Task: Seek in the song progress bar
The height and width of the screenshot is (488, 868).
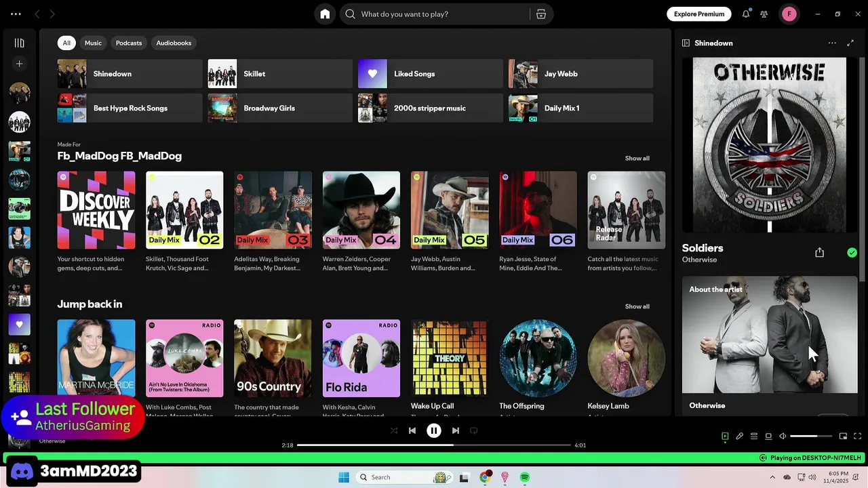Action: [x=434, y=445]
